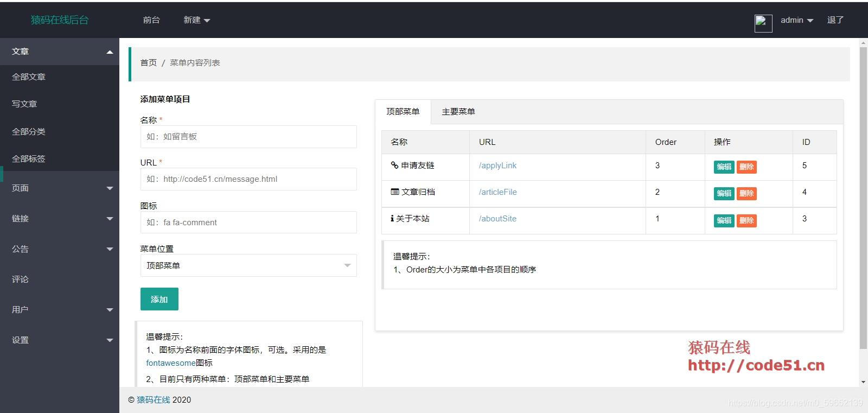Edit the 申请友链 menu item

724,167
